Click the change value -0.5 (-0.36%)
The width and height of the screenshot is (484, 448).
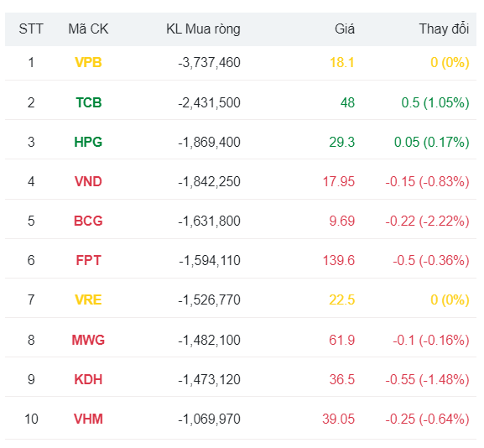pyautogui.click(x=431, y=260)
